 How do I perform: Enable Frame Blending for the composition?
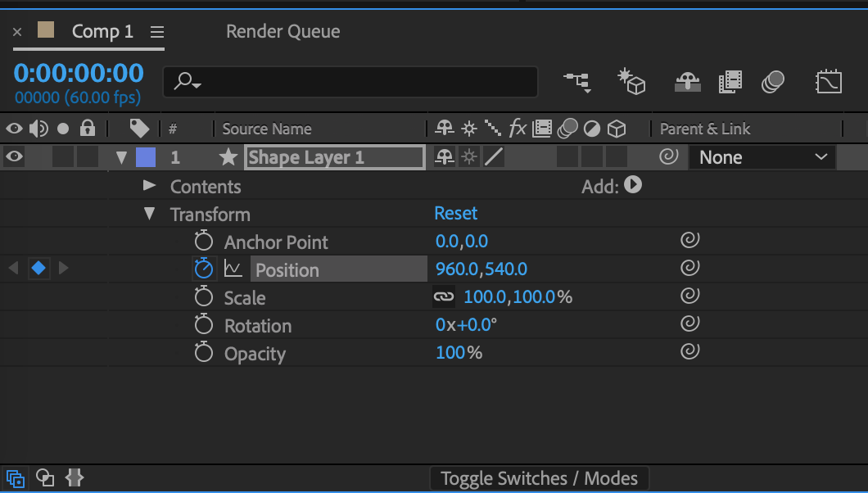tap(730, 82)
